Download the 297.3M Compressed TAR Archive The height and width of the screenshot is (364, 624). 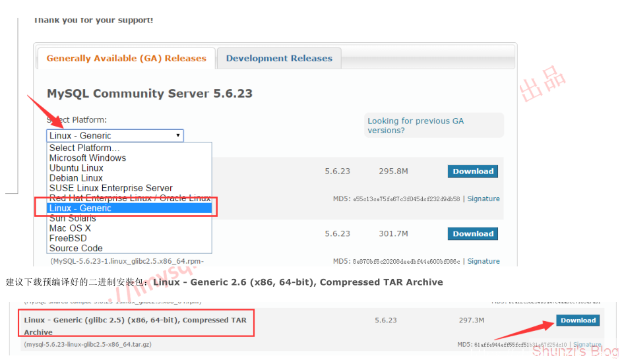coord(578,320)
